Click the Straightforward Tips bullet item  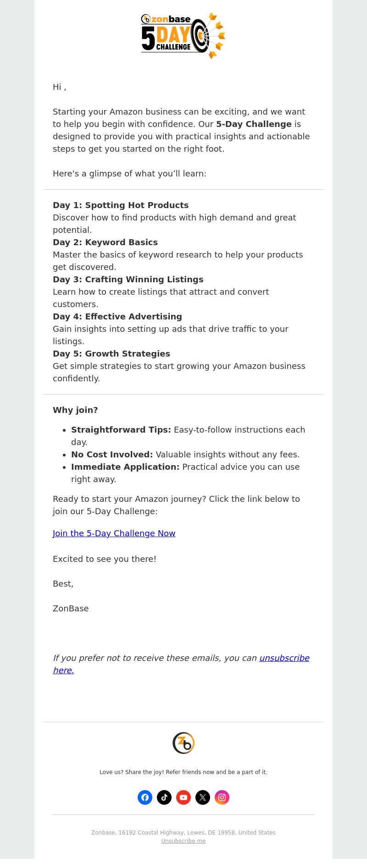pyautogui.click(x=188, y=436)
